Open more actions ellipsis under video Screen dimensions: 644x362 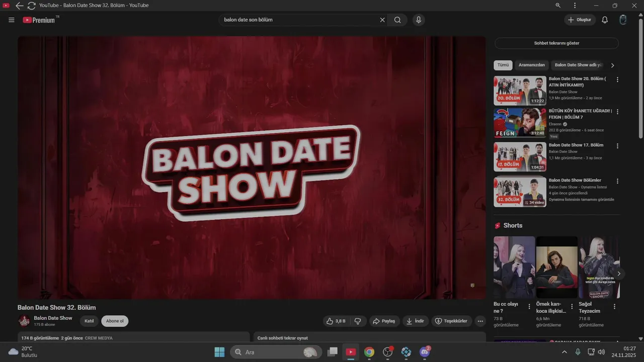[480, 321]
